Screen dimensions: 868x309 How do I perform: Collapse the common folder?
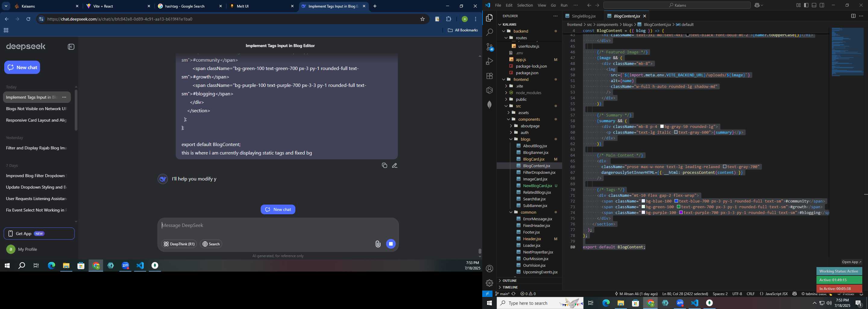[511, 212]
